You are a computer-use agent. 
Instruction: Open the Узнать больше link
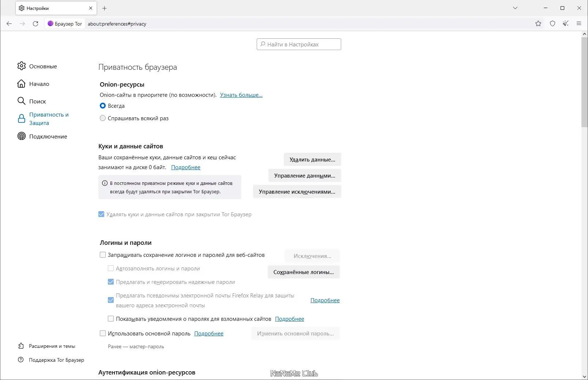[x=241, y=95]
